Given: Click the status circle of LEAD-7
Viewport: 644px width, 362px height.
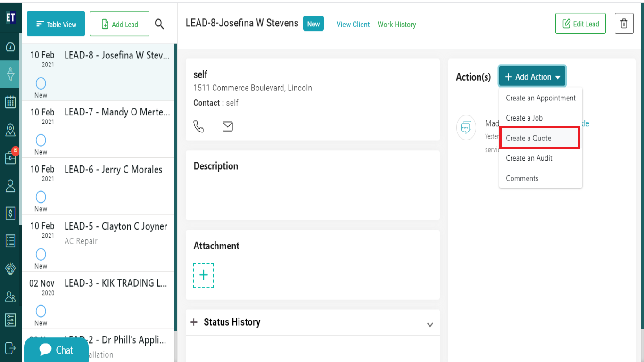Looking at the screenshot, I should click(x=41, y=140).
